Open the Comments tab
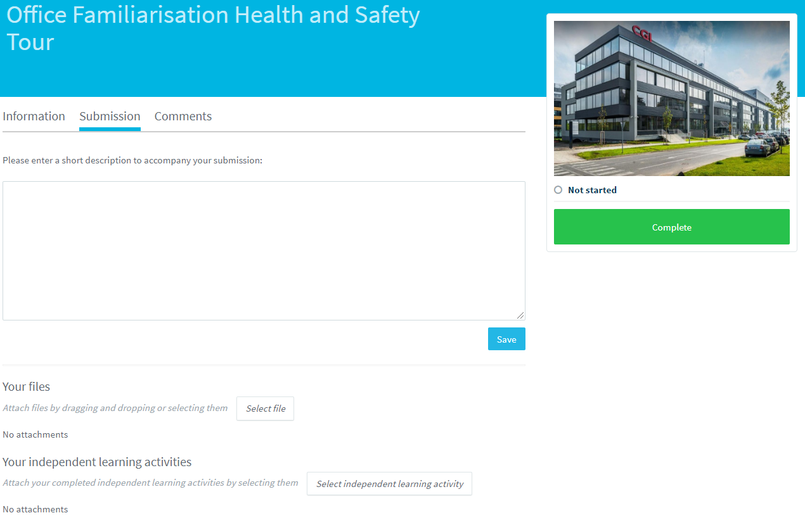Image resolution: width=805 pixels, height=532 pixels. point(183,117)
